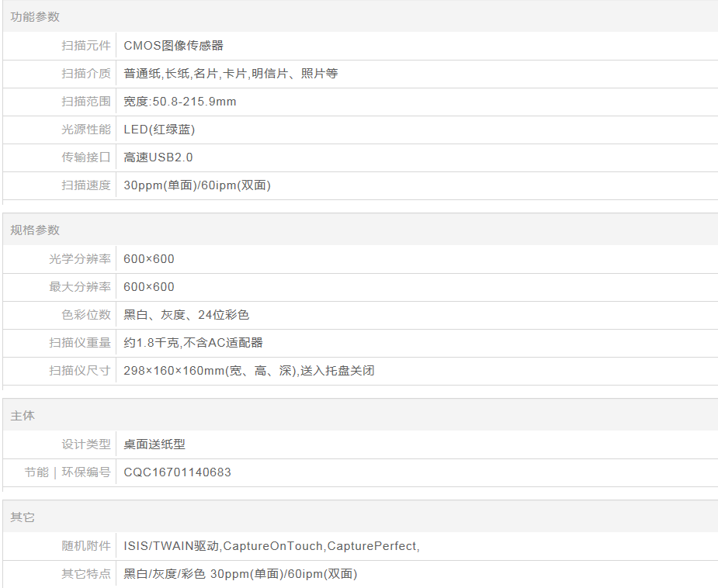Select the 主体 section header
This screenshot has height=588, width=718.
[23, 416]
